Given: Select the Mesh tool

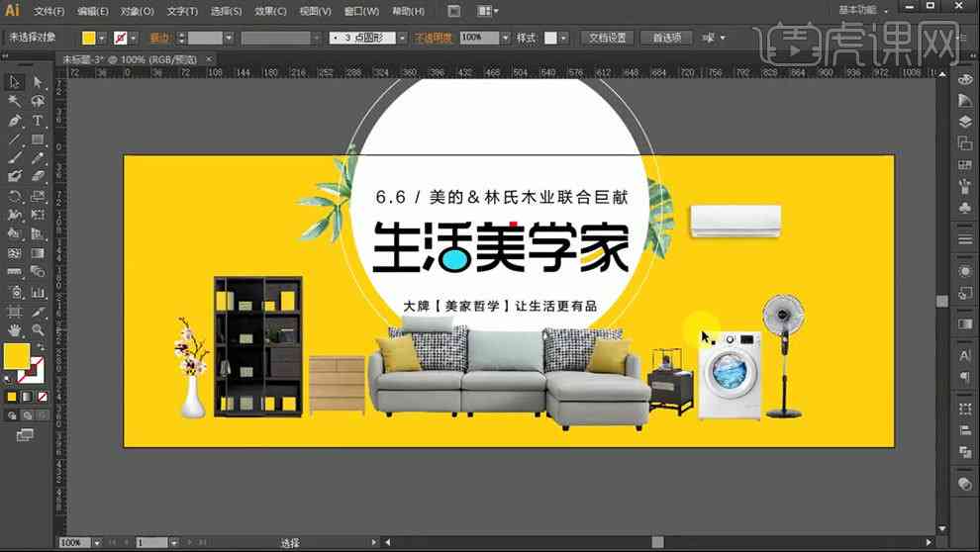Looking at the screenshot, I should [x=15, y=253].
